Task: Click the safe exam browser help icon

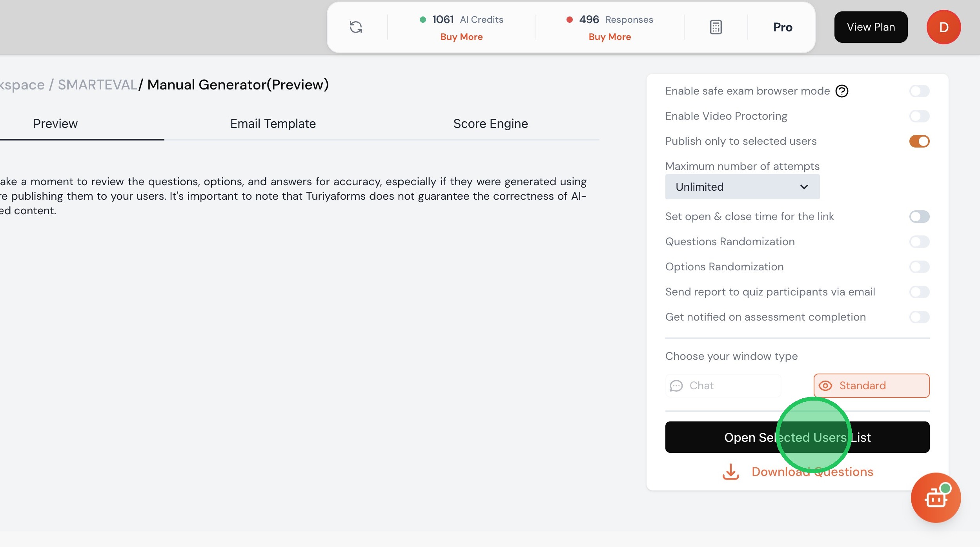Action: point(842,91)
